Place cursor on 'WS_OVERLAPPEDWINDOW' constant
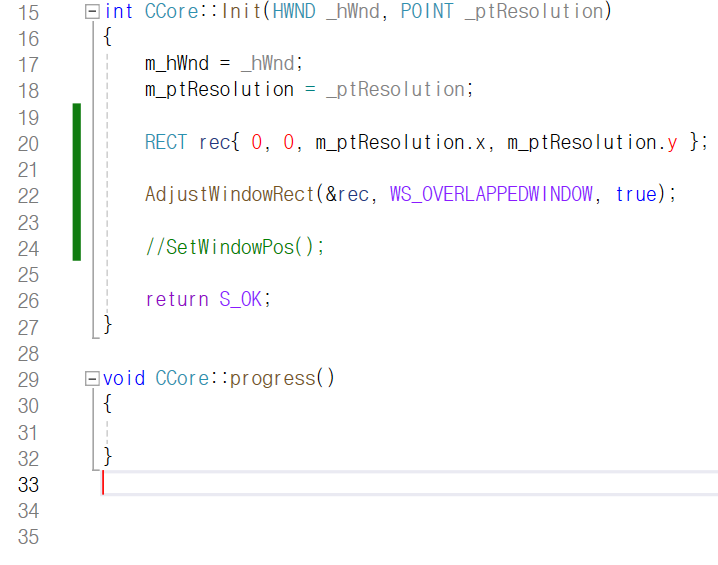Screen dimensions: 718x565 (491, 194)
